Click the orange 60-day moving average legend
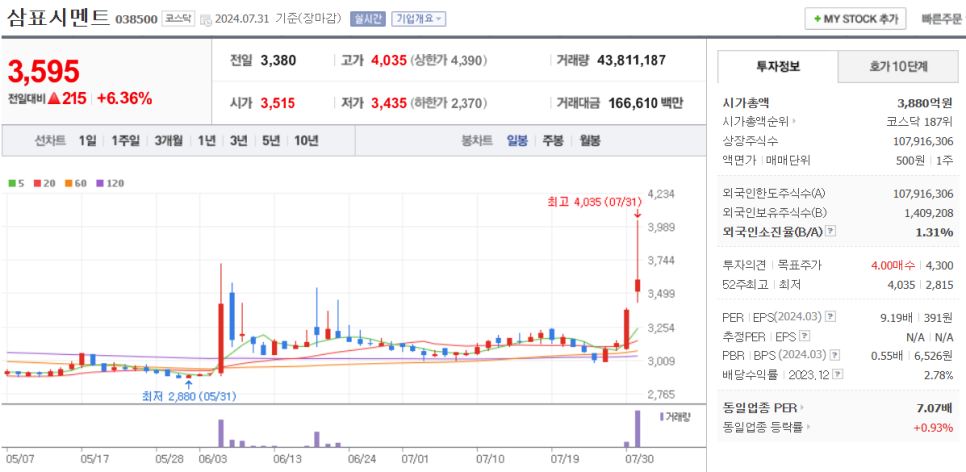 (x=76, y=183)
